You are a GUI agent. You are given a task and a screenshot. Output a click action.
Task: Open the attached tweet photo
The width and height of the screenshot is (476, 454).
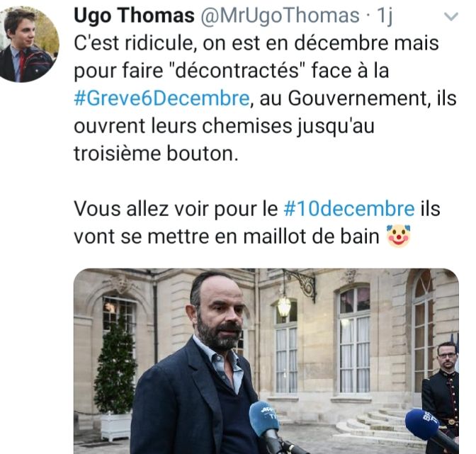(x=266, y=361)
